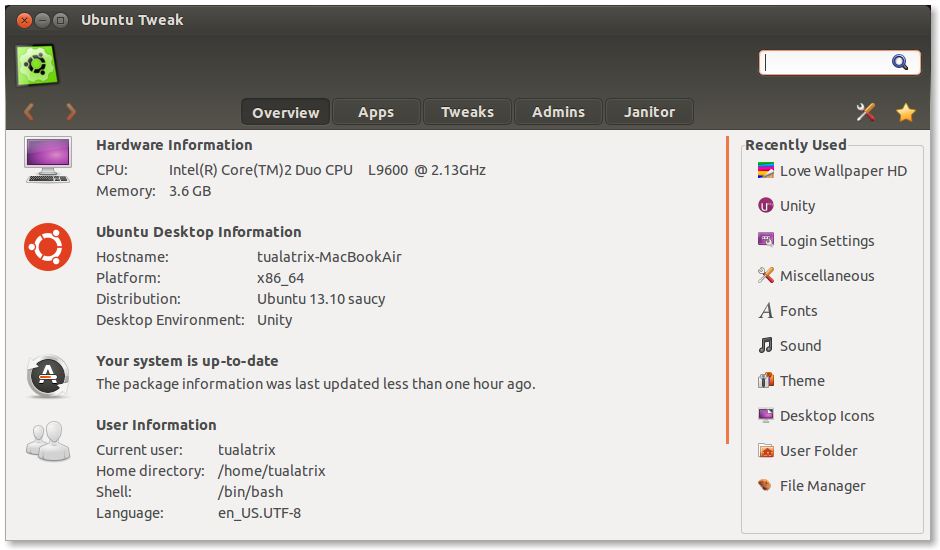Open the Admins tab

point(558,112)
